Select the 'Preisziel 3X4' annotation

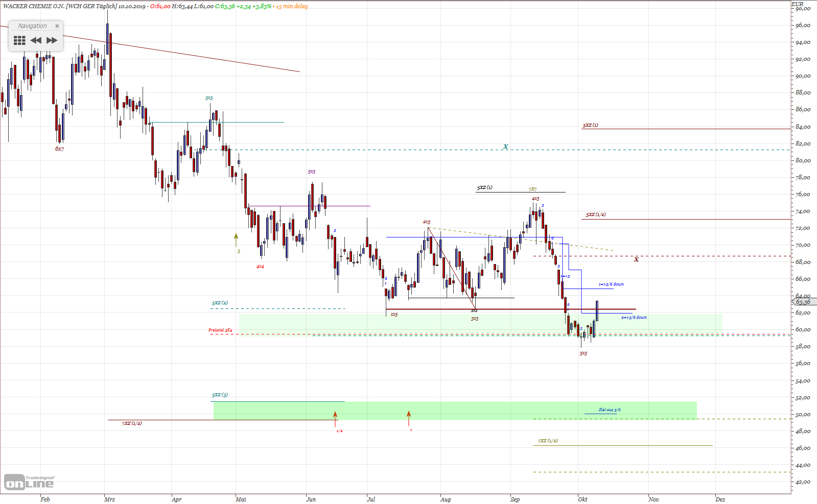click(220, 330)
